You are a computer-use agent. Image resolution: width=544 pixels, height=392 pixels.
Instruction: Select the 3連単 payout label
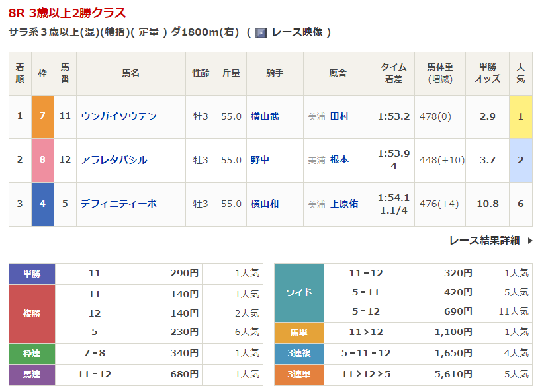tap(298, 375)
